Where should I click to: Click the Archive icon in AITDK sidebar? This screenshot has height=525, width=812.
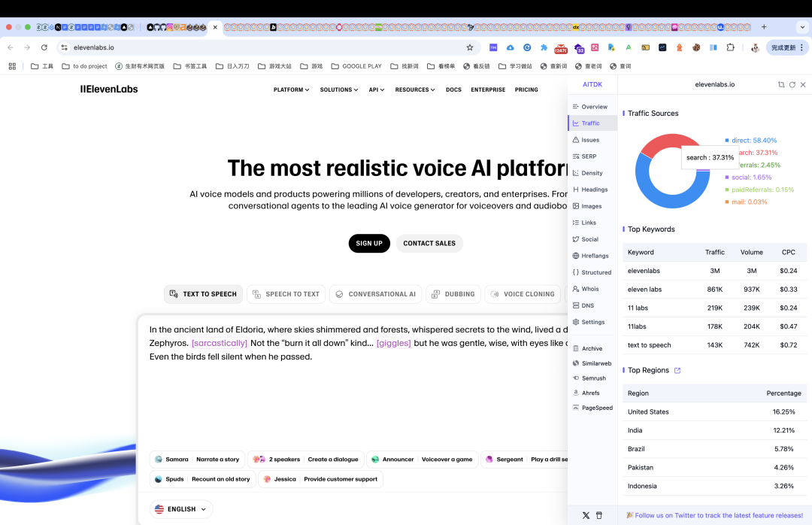(x=576, y=349)
